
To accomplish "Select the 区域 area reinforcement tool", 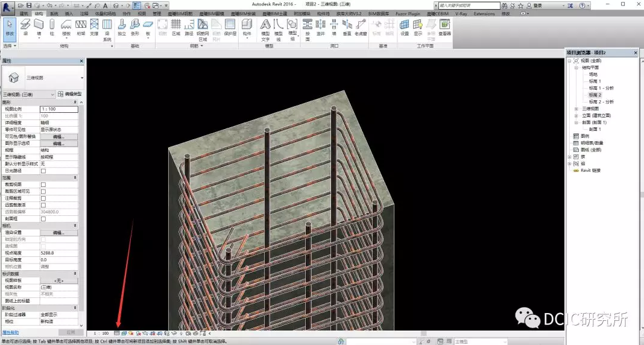I will [x=176, y=28].
